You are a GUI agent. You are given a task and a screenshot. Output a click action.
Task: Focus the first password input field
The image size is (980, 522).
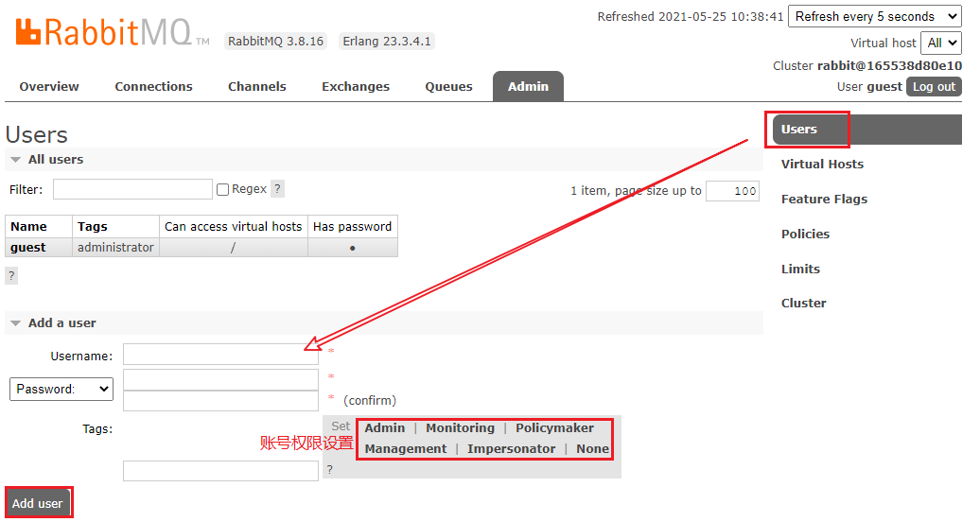[220, 379]
